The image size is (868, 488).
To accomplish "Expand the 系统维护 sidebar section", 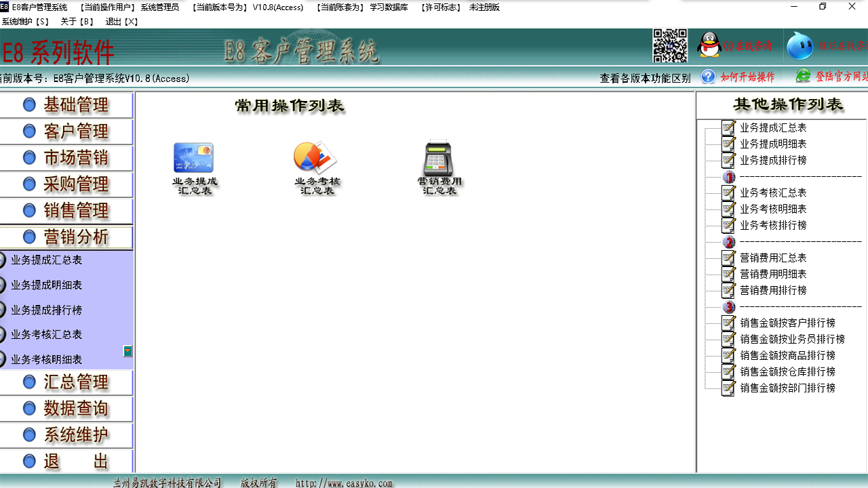I will pos(66,435).
